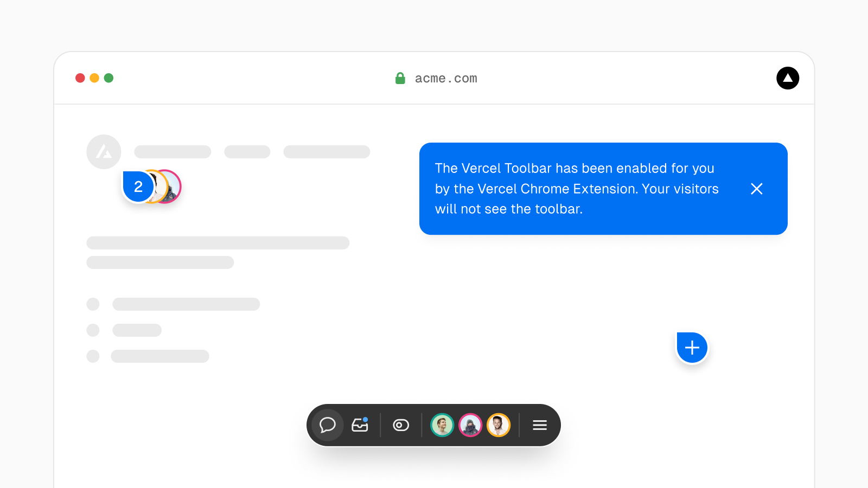Click the first gray bullet in the list
868x488 pixels.
(93, 304)
